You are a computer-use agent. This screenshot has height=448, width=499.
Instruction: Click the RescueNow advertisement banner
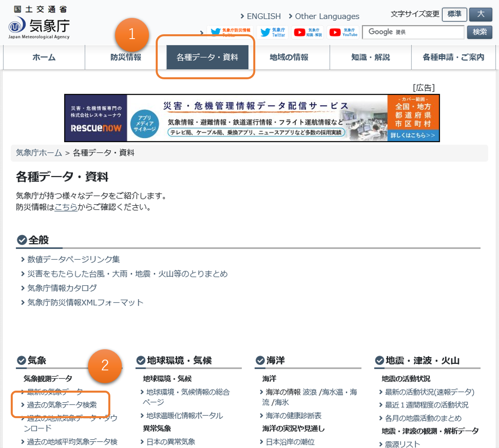252,118
